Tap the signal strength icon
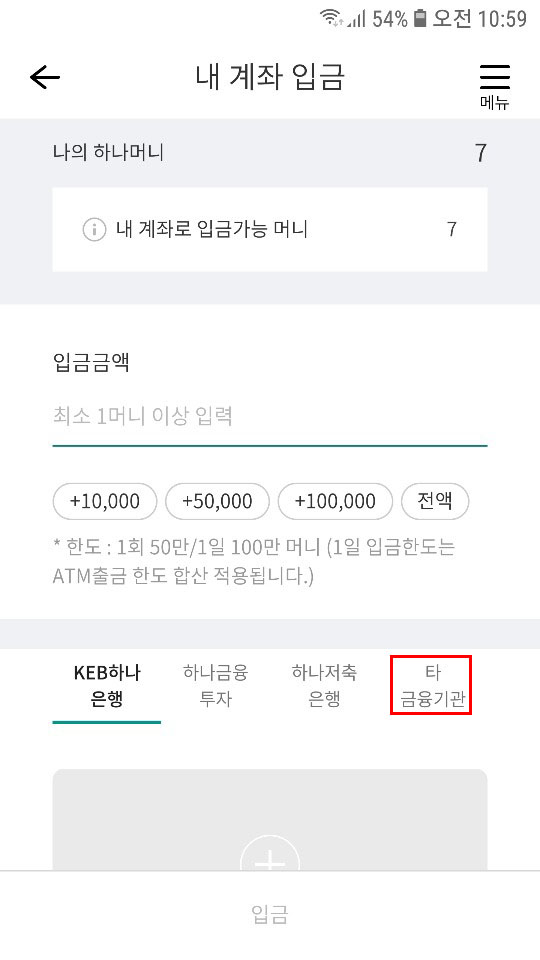Screen dimensions: 540x960 357,19
